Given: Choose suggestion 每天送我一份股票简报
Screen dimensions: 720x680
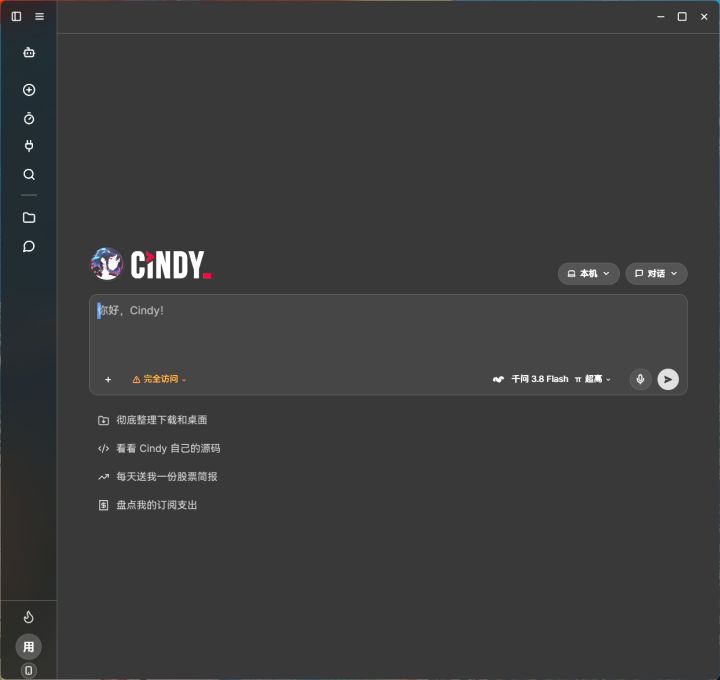Looking at the screenshot, I should pos(158,477).
